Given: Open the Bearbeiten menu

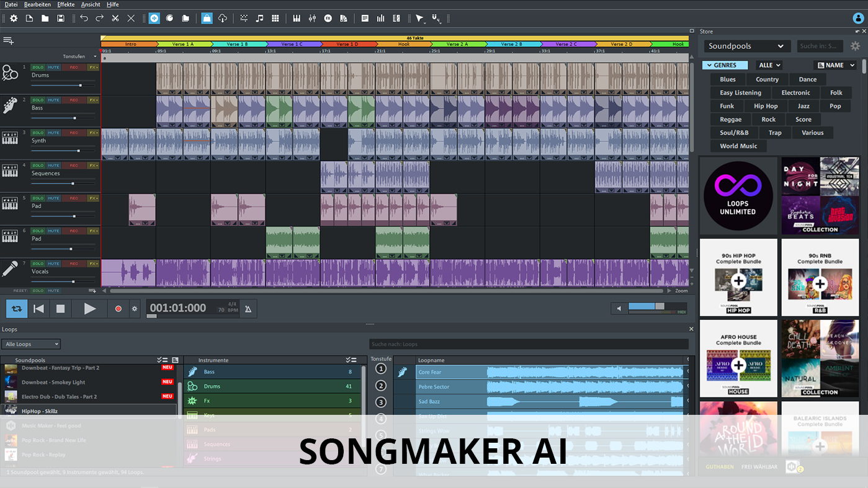Looking at the screenshot, I should (37, 4).
